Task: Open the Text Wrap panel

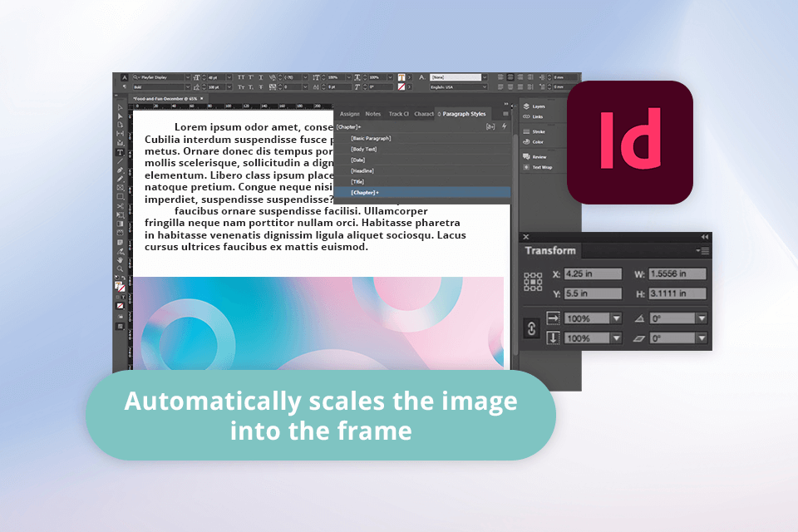Action: [538, 167]
